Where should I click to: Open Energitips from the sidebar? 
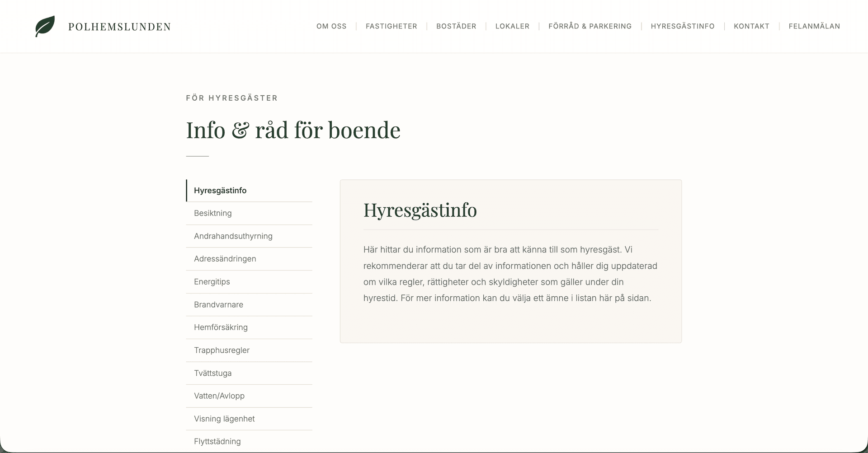[x=249, y=282]
